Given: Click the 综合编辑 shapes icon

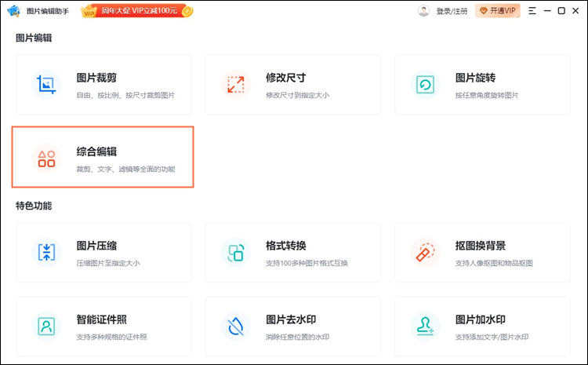Looking at the screenshot, I should 46,159.
